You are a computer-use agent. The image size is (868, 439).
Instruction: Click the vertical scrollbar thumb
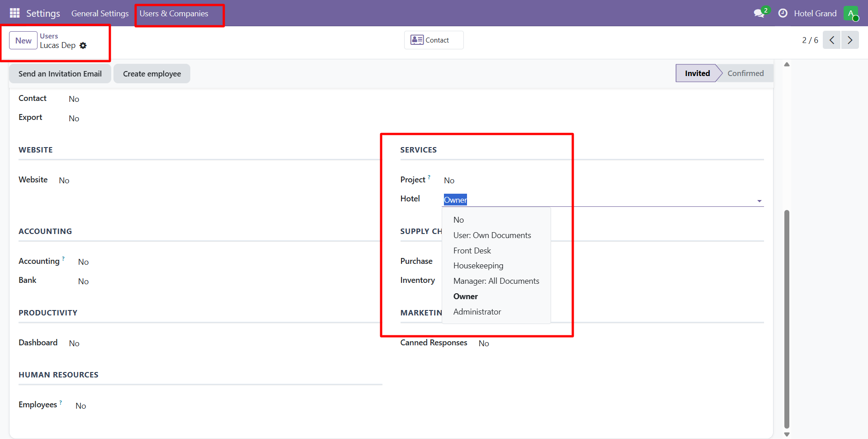(787, 317)
